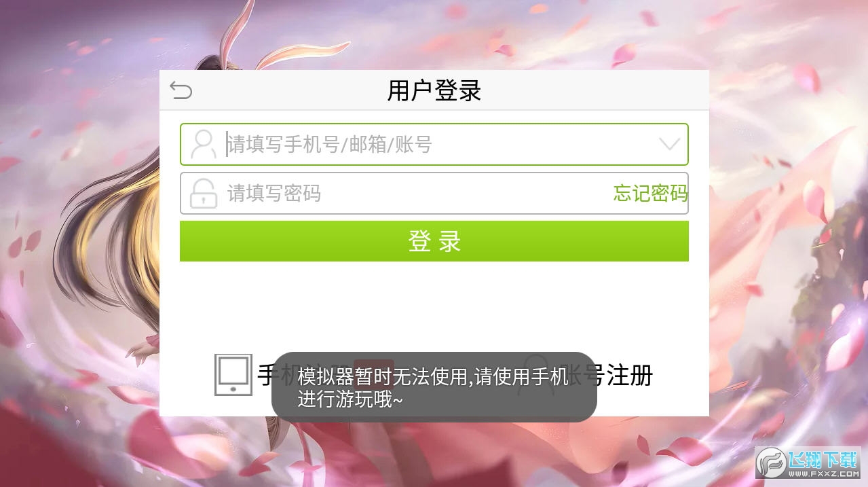Expand the saved accounts dropdown chevron

click(669, 144)
